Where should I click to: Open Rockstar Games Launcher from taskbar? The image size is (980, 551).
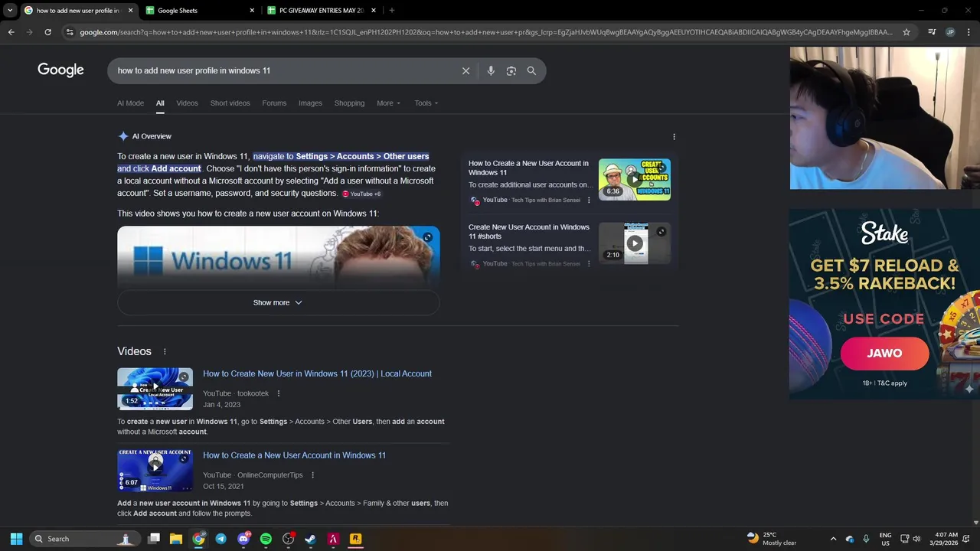point(355,539)
